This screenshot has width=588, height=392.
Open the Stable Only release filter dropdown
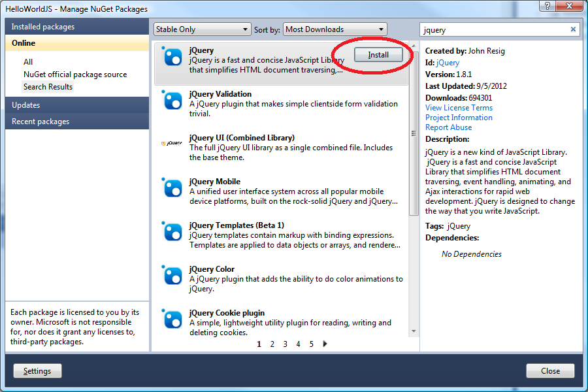(202, 29)
